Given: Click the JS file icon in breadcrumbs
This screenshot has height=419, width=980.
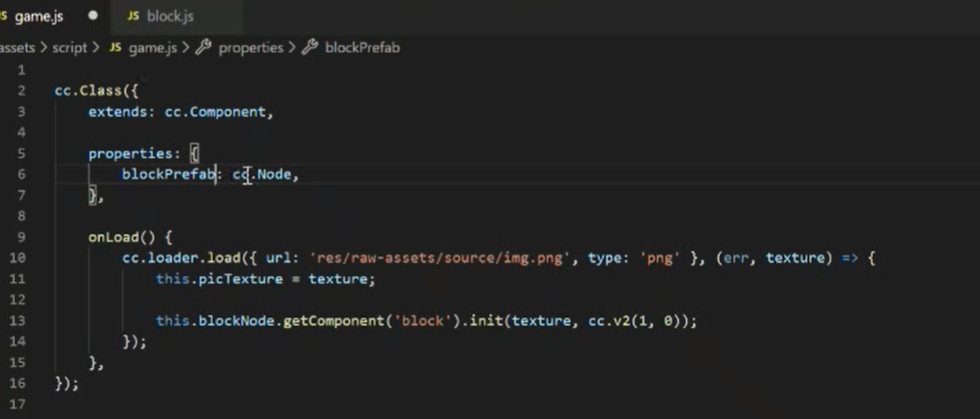Looking at the screenshot, I should [115, 47].
